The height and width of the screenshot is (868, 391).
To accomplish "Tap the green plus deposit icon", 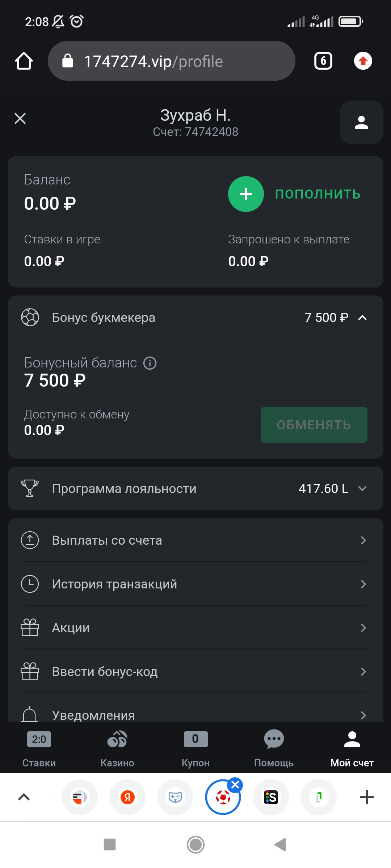I will [x=246, y=194].
